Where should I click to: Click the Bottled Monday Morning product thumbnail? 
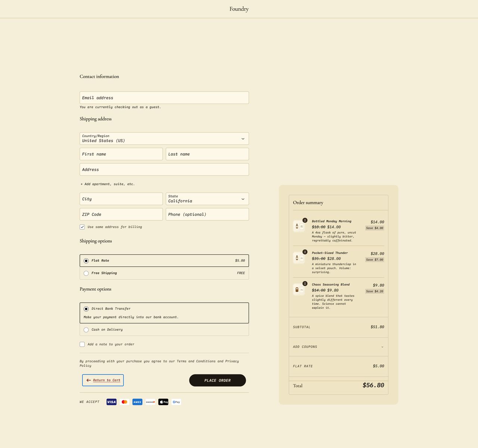point(299,226)
